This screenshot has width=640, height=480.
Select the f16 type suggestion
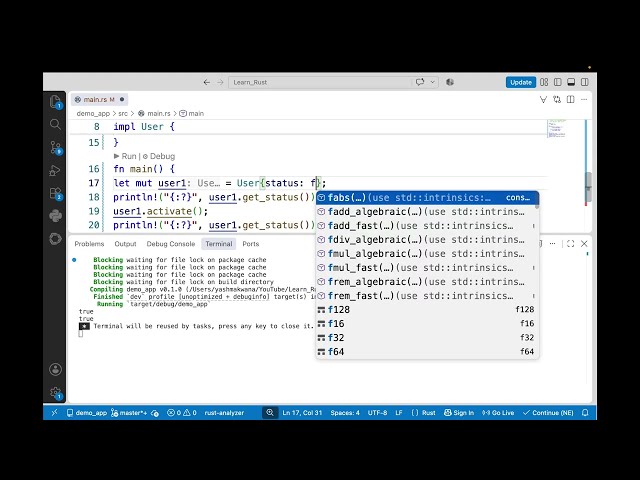pyautogui.click(x=427, y=324)
